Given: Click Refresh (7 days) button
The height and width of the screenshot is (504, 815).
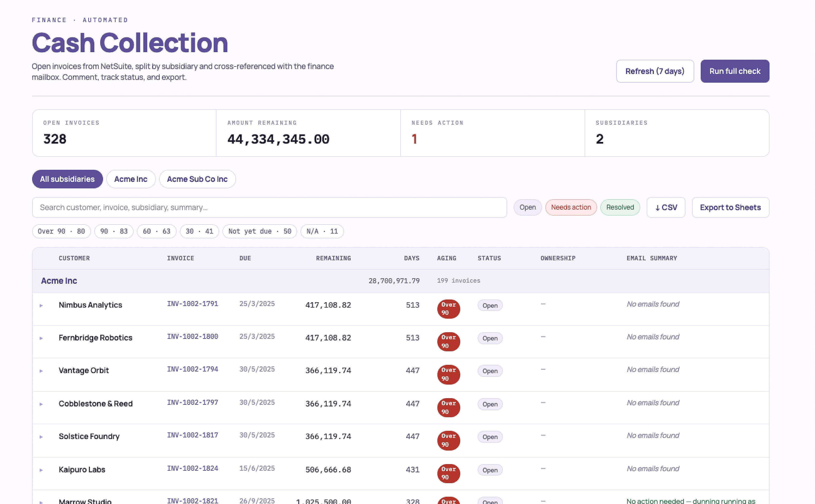Looking at the screenshot, I should click(655, 71).
